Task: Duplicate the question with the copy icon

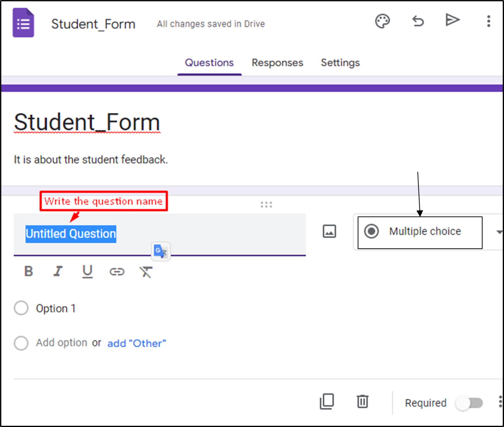Action: pos(327,402)
